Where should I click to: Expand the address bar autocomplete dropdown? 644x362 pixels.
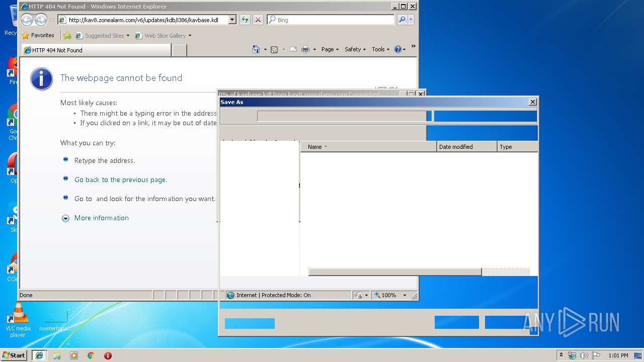(x=232, y=20)
